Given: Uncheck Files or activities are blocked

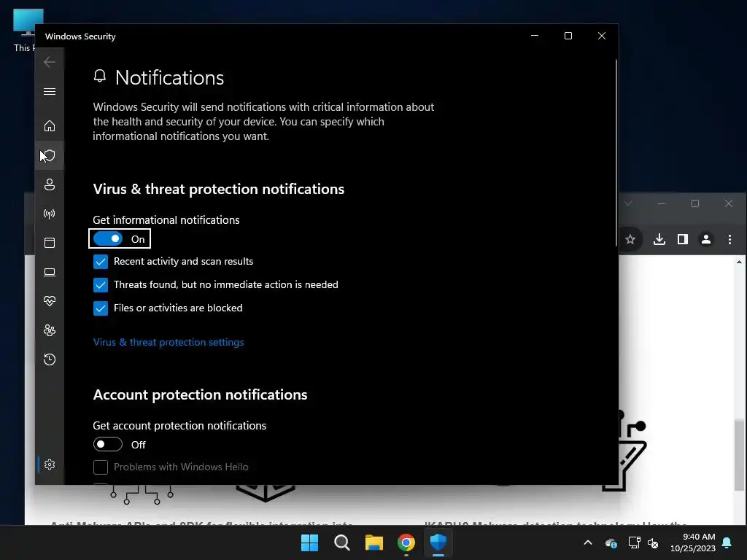Looking at the screenshot, I should click(x=101, y=308).
